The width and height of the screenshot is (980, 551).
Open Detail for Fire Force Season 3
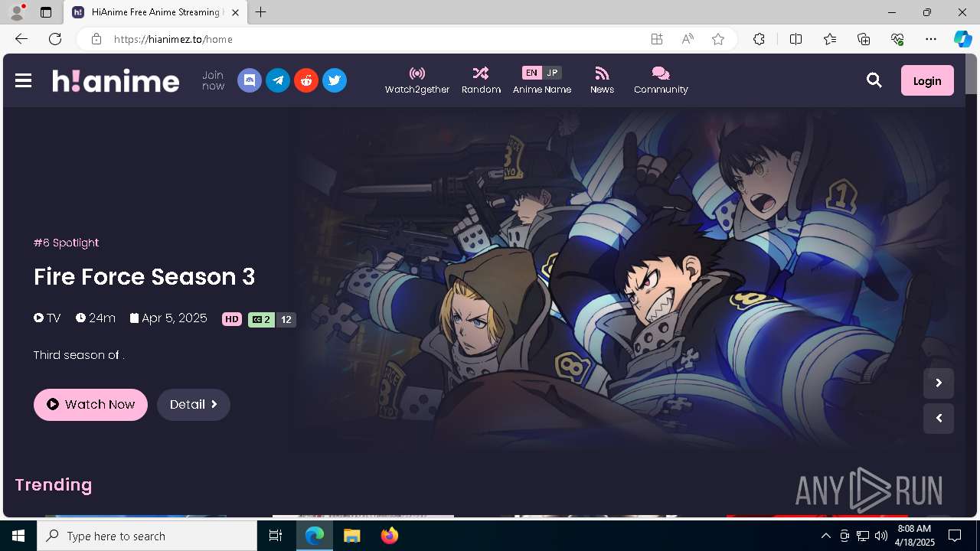coord(194,404)
